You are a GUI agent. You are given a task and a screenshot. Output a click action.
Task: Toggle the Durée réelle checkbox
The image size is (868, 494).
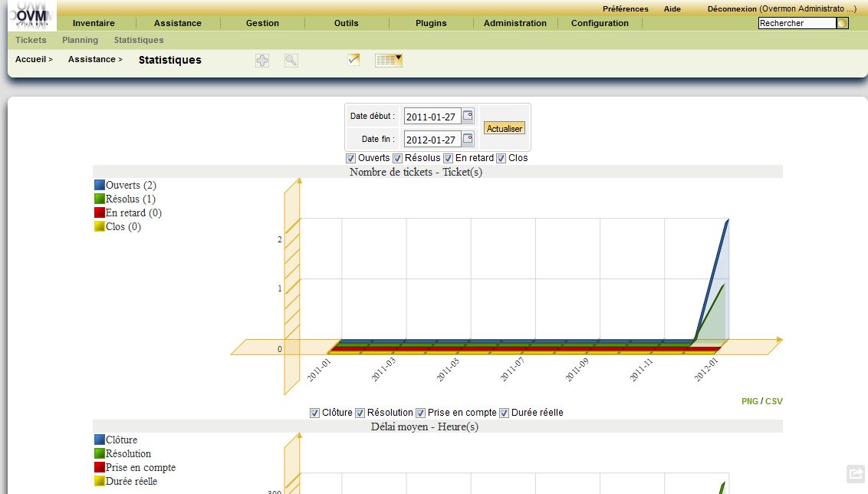click(504, 413)
